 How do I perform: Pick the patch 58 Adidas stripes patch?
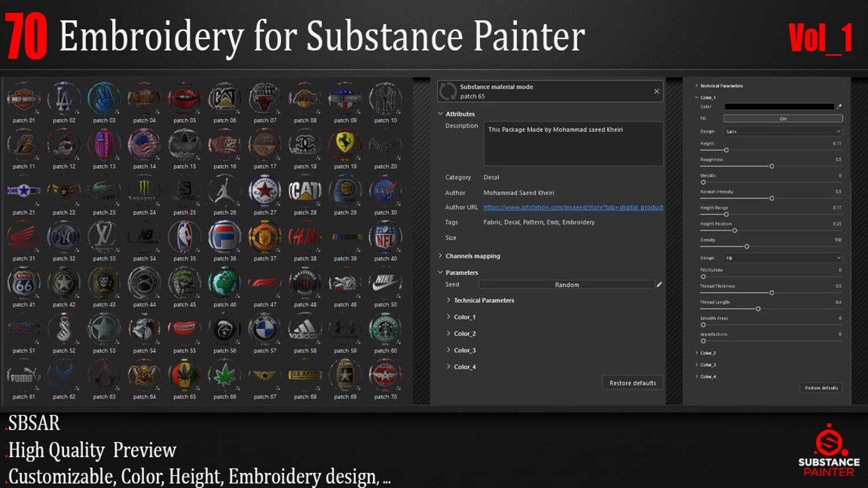pyautogui.click(x=305, y=329)
